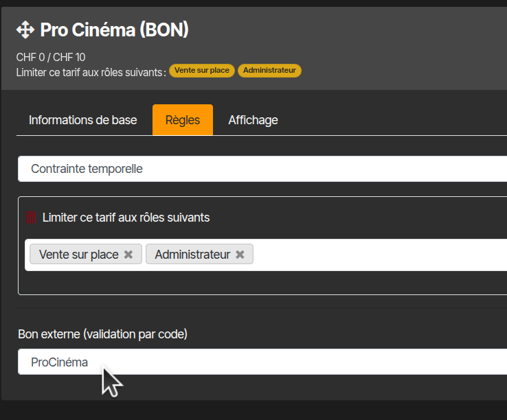Image resolution: width=507 pixels, height=420 pixels.
Task: Remove the Administrateur role tag
Action: [240, 255]
